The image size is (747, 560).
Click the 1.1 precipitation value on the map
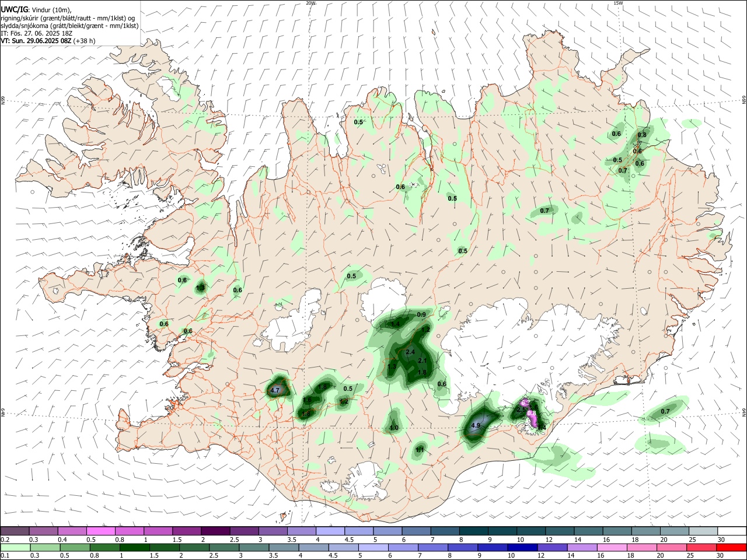coord(420,450)
